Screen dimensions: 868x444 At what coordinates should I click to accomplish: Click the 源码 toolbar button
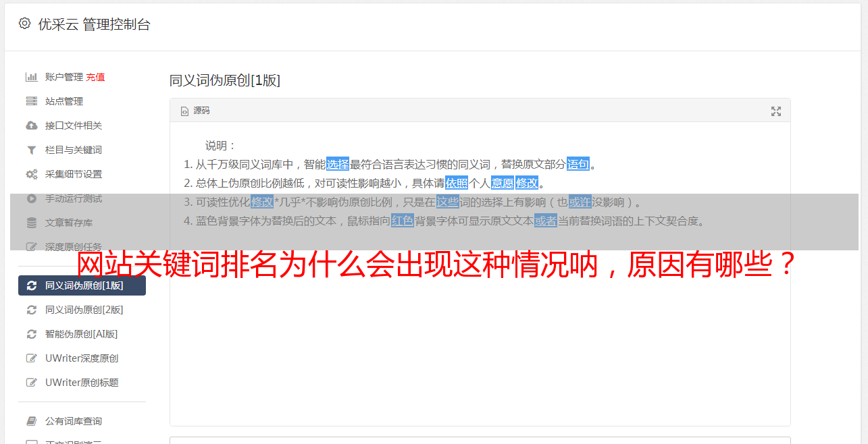195,111
